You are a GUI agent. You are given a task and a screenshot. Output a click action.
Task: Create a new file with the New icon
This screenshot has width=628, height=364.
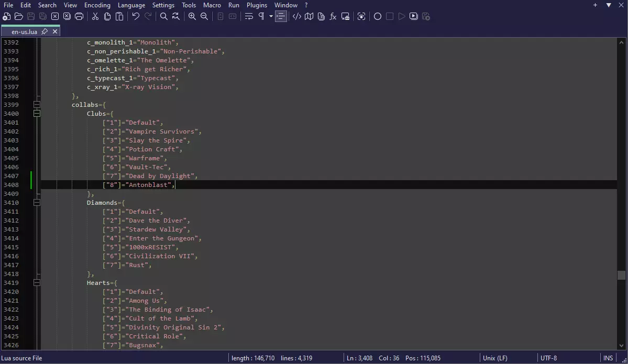tap(6, 16)
